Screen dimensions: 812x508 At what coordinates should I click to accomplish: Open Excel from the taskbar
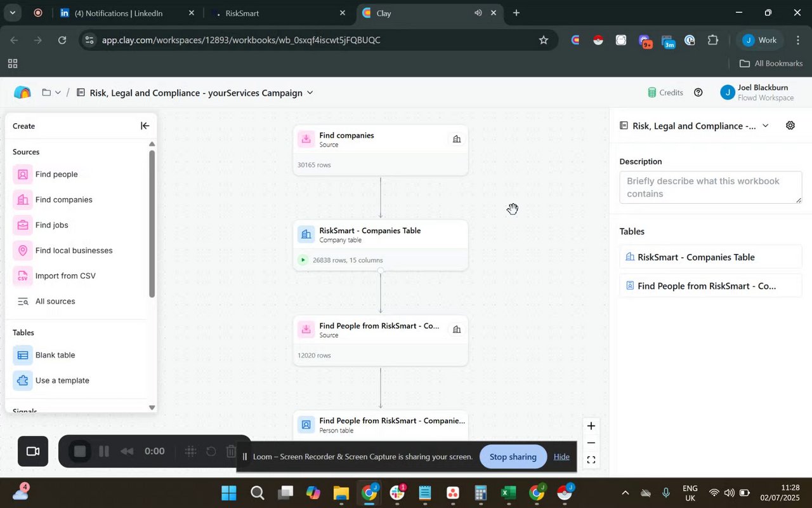(508, 493)
